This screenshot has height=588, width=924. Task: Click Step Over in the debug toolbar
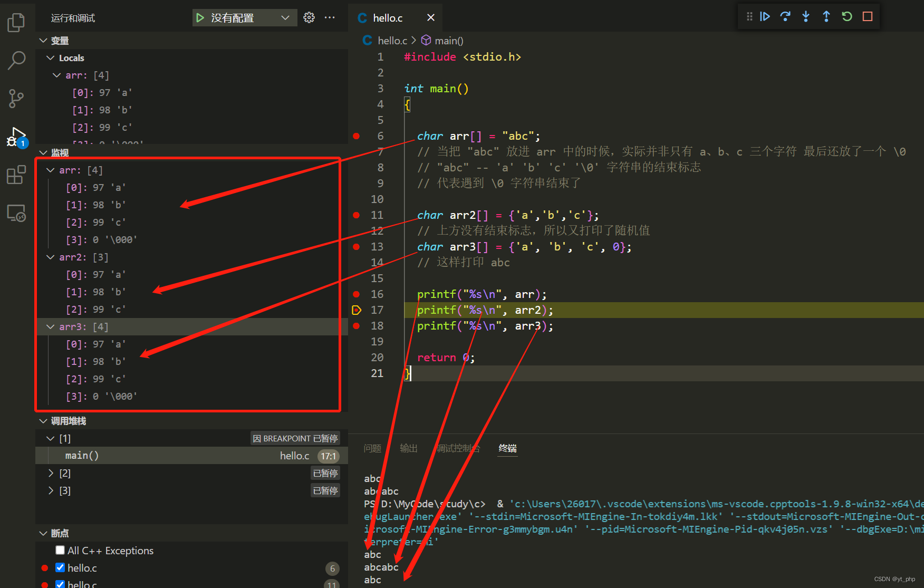point(785,16)
